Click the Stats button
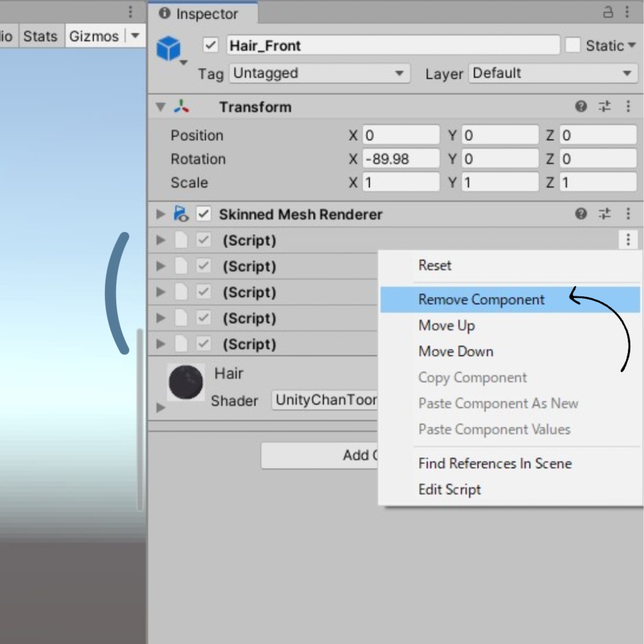Screen dimensions: 644x644 click(40, 36)
